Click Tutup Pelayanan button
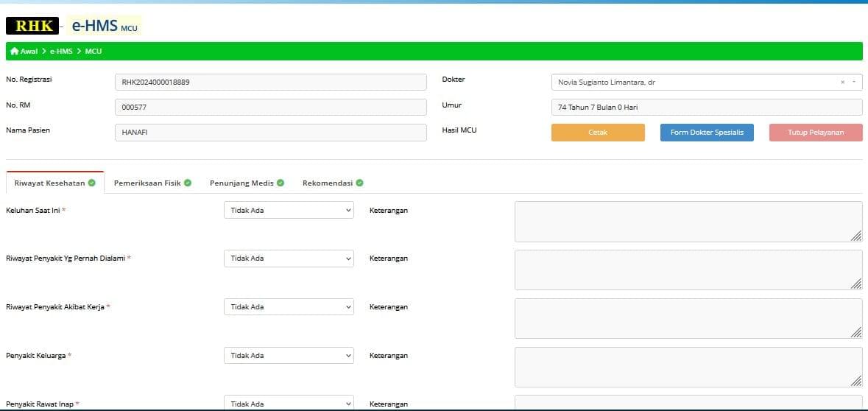This screenshot has width=868, height=411. [x=815, y=133]
